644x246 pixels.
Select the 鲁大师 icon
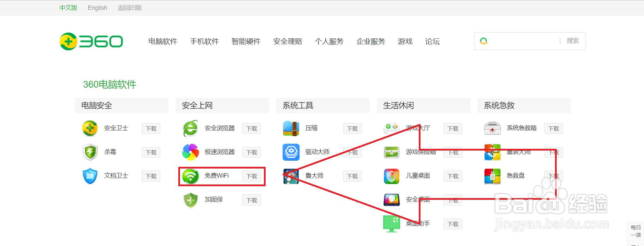[291, 176]
